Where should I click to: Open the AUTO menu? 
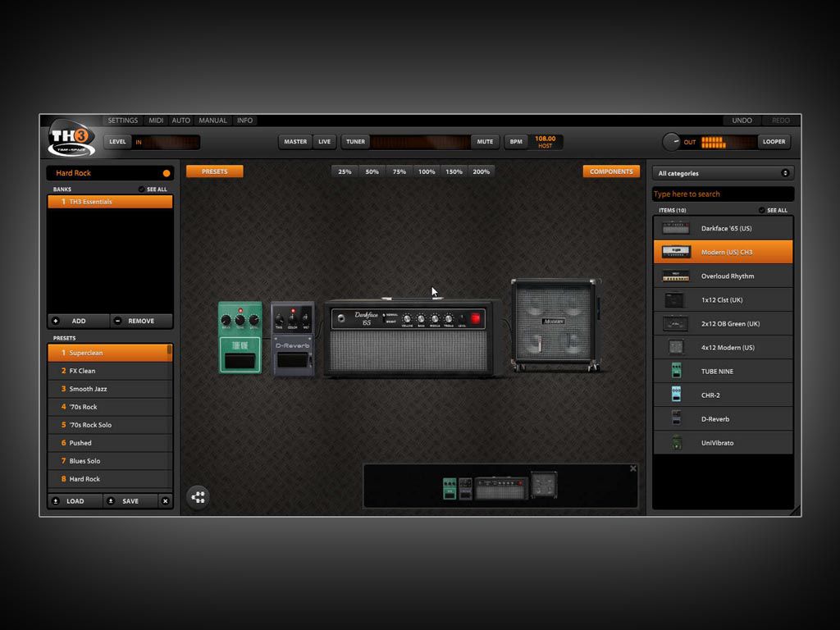pyautogui.click(x=181, y=121)
